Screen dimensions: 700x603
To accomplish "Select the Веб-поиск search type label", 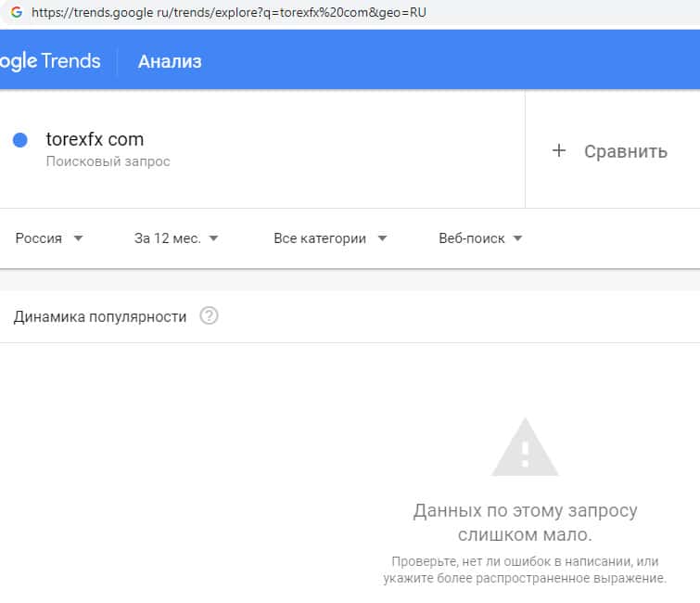I will pos(471,238).
